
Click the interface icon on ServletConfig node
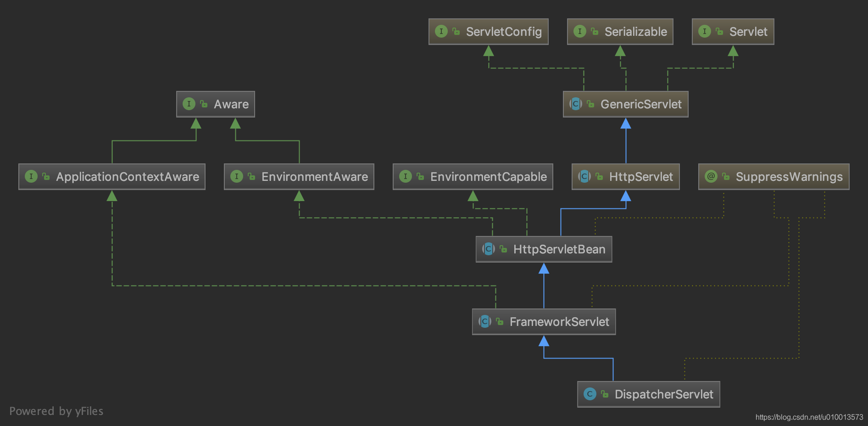(x=441, y=31)
